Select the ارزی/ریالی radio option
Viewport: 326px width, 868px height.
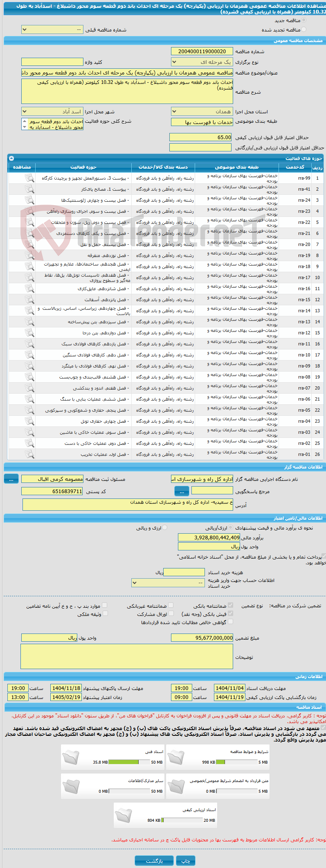click(x=231, y=528)
